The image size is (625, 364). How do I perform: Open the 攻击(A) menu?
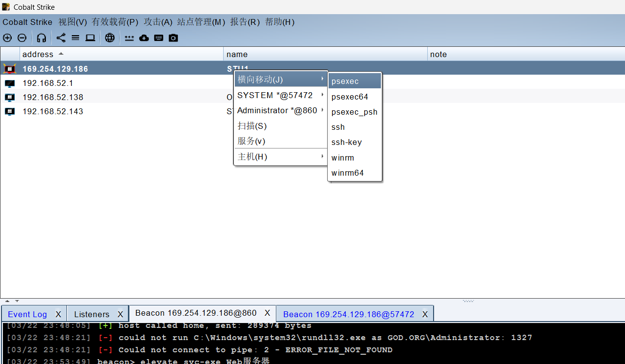coord(158,22)
